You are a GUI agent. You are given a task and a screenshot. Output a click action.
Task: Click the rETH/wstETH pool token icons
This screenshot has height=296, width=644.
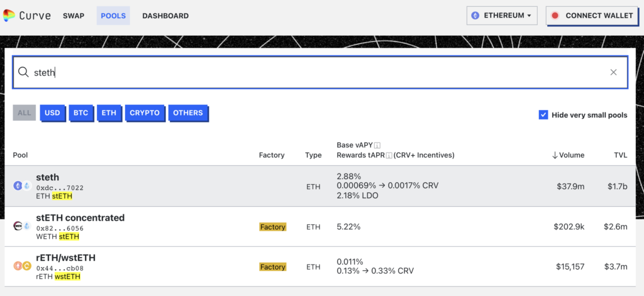click(22, 266)
